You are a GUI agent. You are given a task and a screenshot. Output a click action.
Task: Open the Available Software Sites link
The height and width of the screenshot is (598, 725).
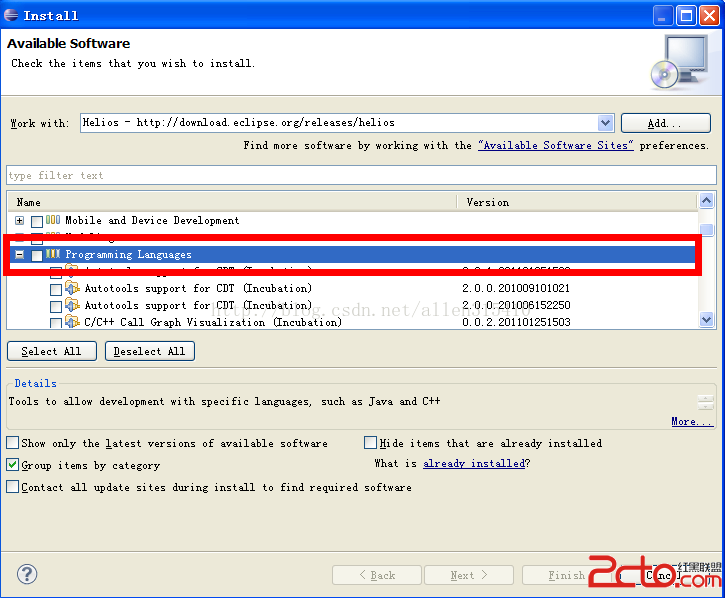pos(555,145)
